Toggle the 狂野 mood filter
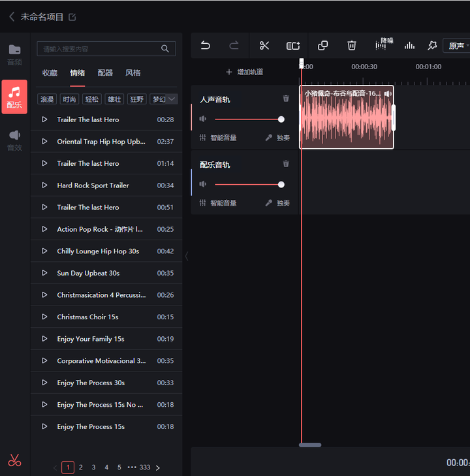This screenshot has height=476, width=470. pos(137,99)
